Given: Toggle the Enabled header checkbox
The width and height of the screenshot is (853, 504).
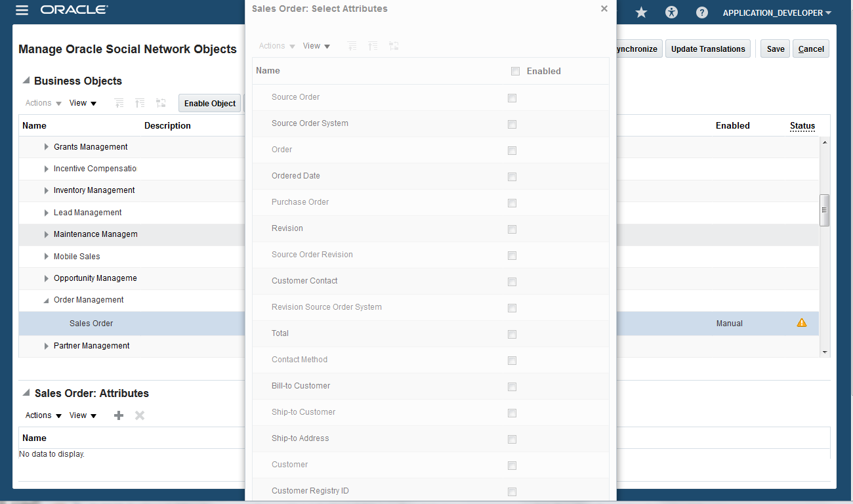Looking at the screenshot, I should (x=515, y=71).
